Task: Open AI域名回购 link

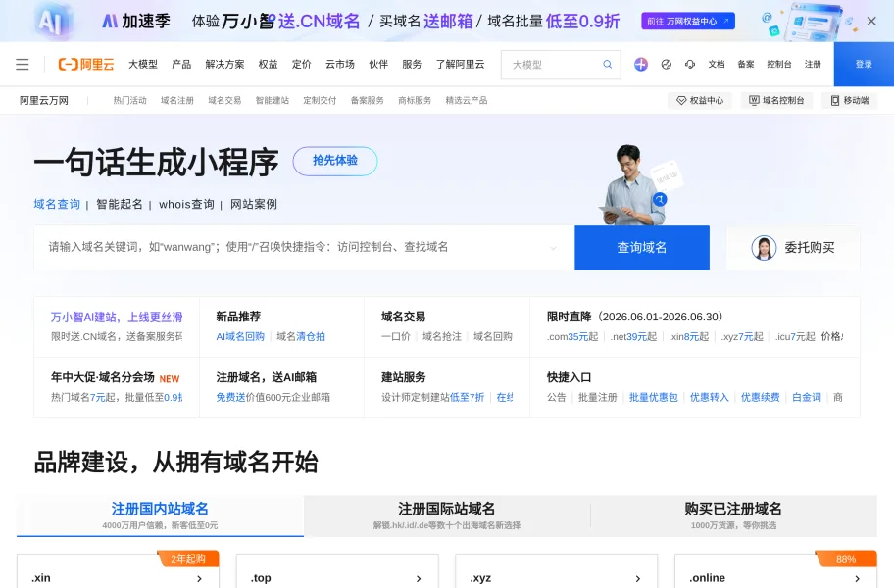Action: coord(240,337)
